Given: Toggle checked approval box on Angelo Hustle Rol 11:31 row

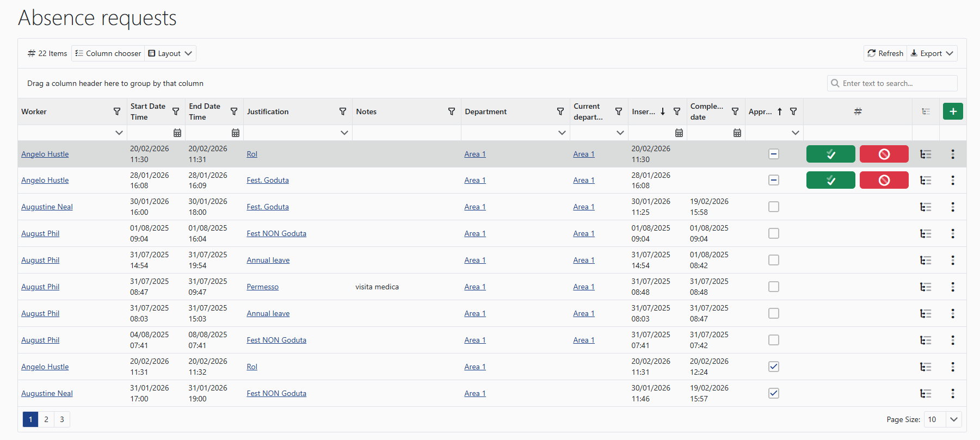Looking at the screenshot, I should pos(773,367).
